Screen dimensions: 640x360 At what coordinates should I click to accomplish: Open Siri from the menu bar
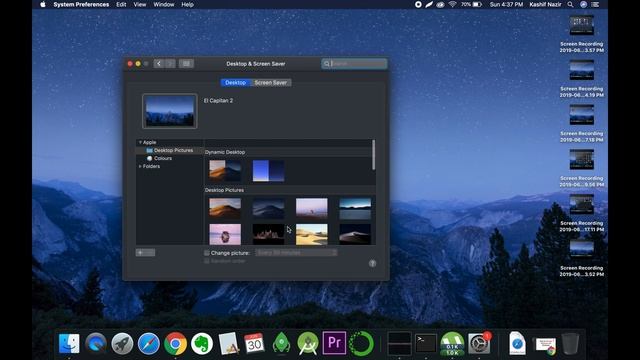click(x=583, y=4)
